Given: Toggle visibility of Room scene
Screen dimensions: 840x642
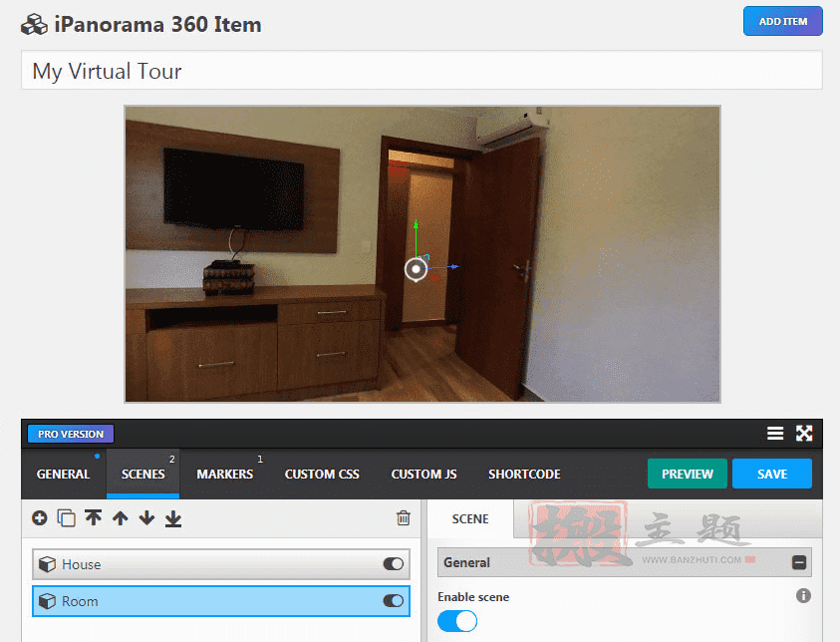Looking at the screenshot, I should coord(394,601).
